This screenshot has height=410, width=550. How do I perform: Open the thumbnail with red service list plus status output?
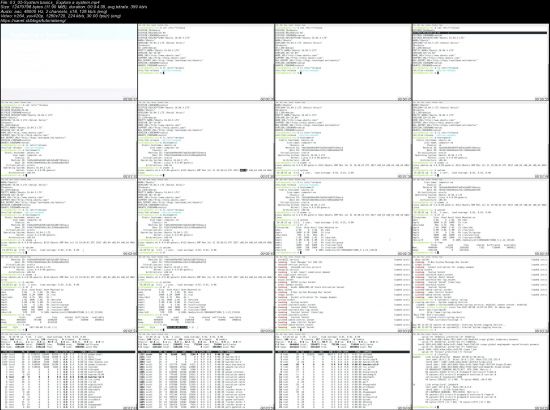coord(481,294)
